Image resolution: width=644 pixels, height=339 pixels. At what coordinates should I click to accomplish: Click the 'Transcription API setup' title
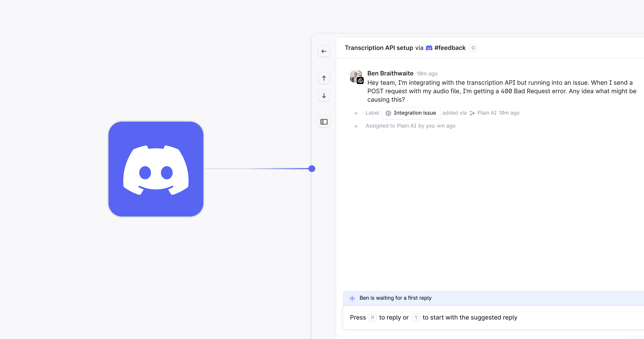[379, 48]
